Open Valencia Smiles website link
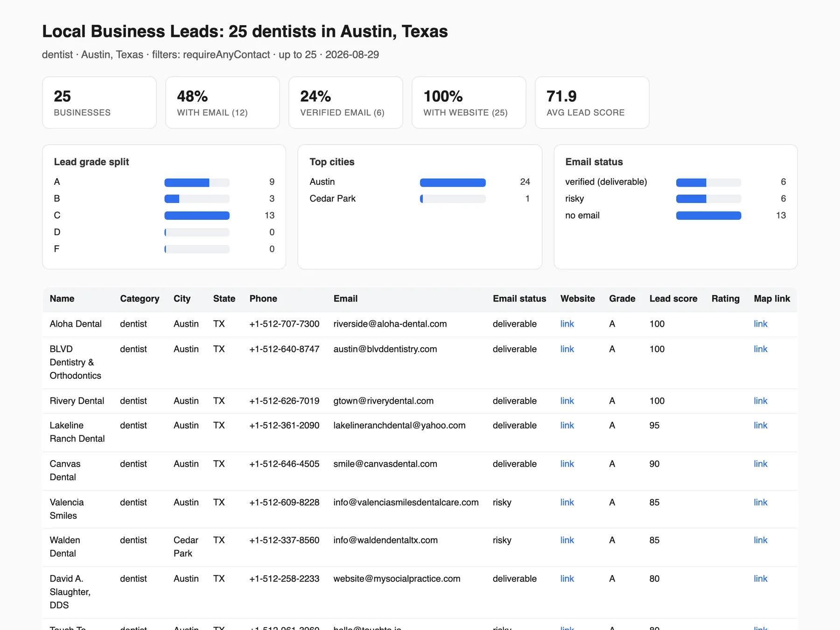The width and height of the screenshot is (840, 630). [x=567, y=502]
